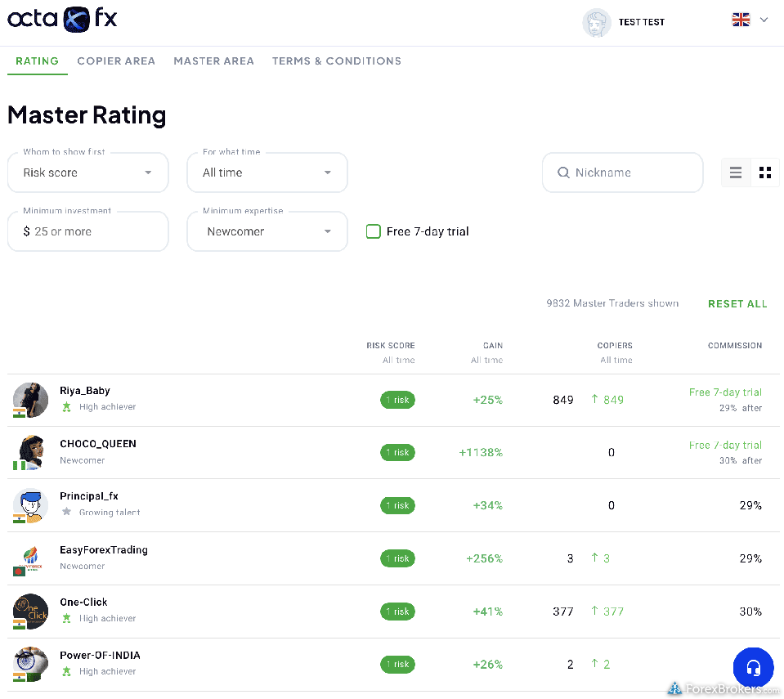Click One-Click's logo avatar
Image resolution: width=784 pixels, height=699 pixels.
click(30, 612)
